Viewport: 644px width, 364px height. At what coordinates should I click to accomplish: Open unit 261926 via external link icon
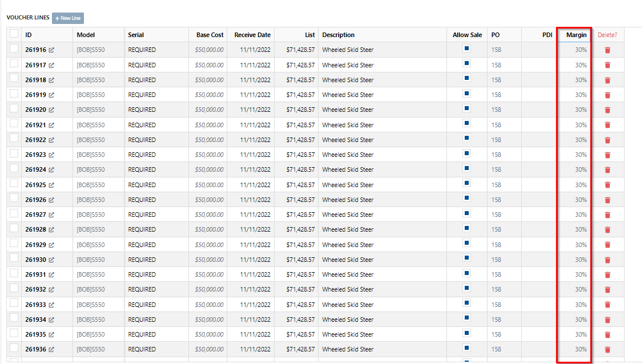[x=51, y=200]
